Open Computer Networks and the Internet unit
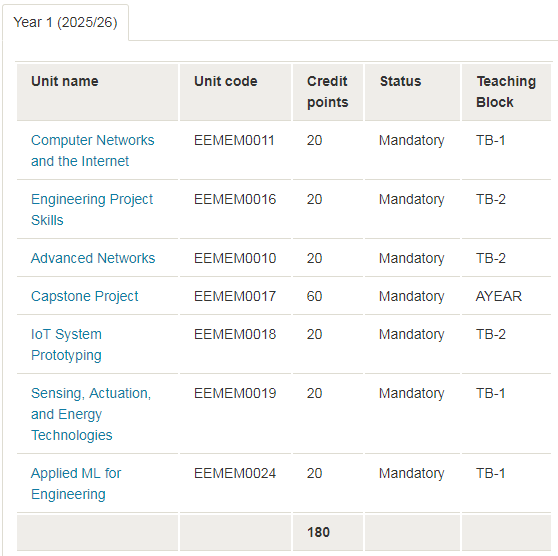Screen dimensions: 558x556 tap(93, 151)
